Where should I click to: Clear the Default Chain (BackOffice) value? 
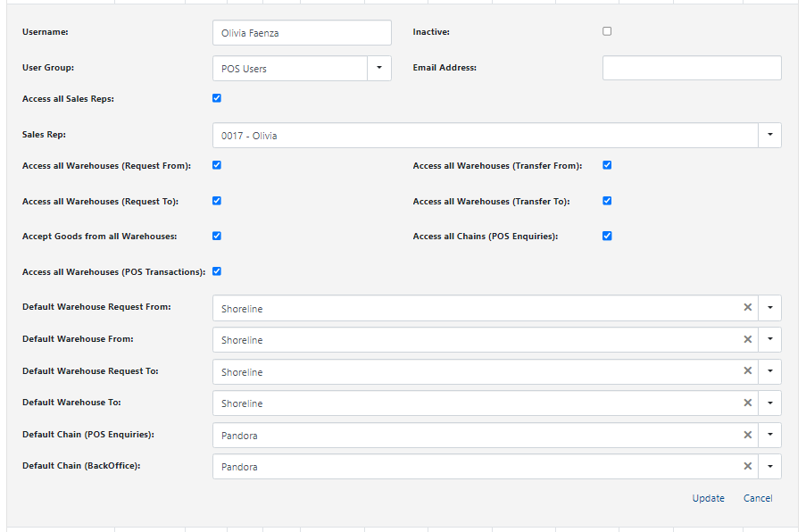748,466
